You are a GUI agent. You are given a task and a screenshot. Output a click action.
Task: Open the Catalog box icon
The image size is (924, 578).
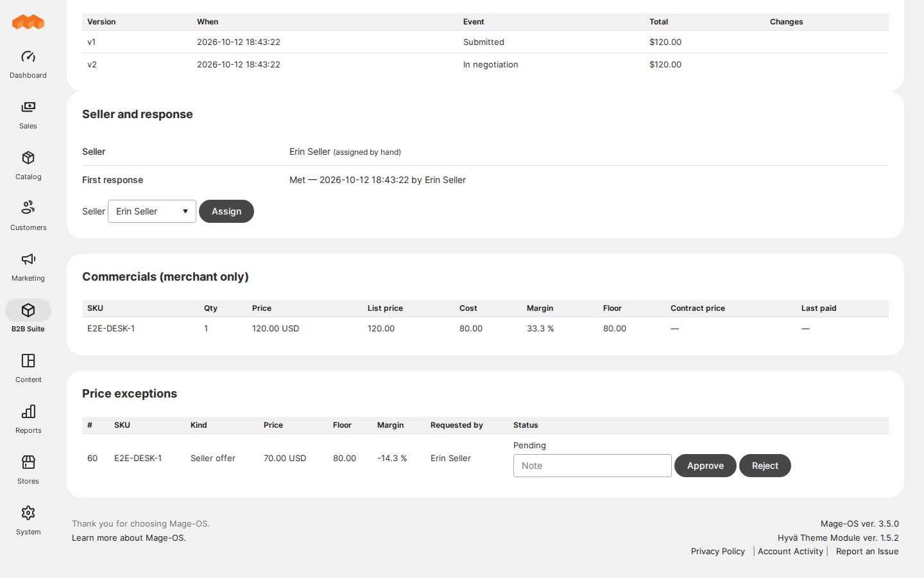click(x=28, y=158)
